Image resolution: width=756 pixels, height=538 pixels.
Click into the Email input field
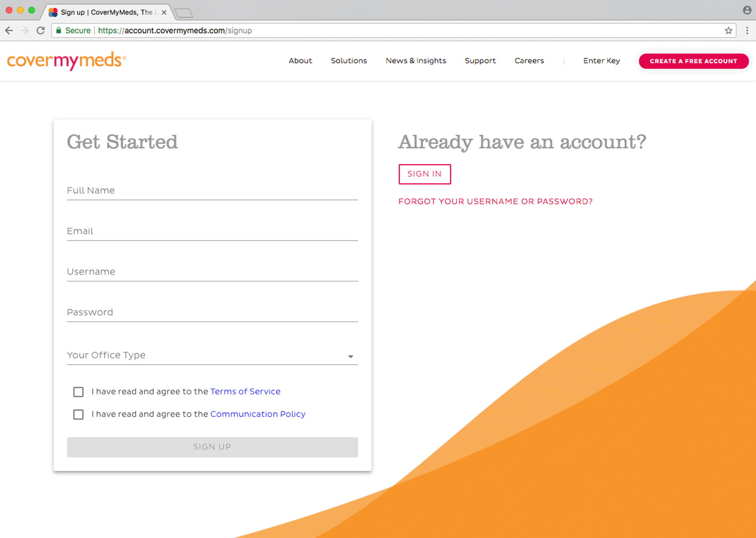(x=212, y=231)
